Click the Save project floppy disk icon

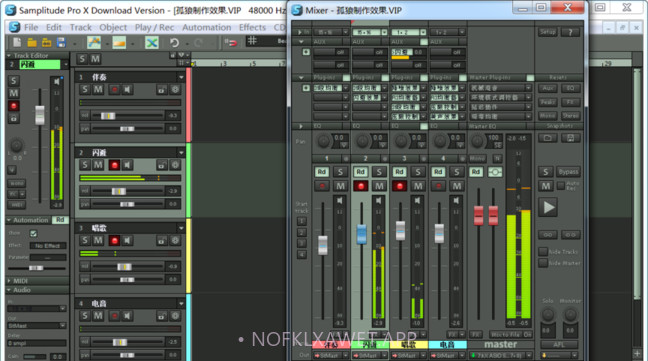(x=61, y=42)
